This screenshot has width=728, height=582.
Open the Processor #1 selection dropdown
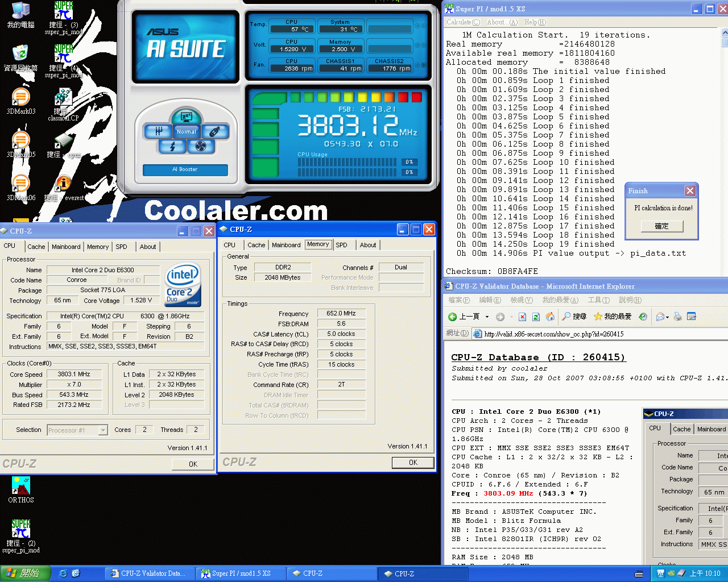coord(103,430)
